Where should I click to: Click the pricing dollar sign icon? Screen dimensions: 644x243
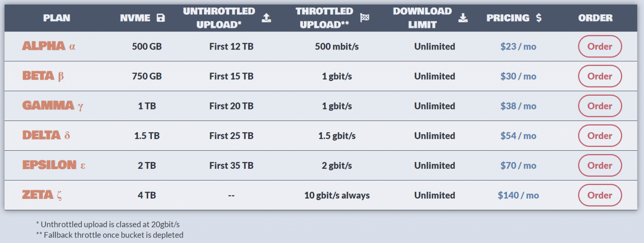click(539, 18)
